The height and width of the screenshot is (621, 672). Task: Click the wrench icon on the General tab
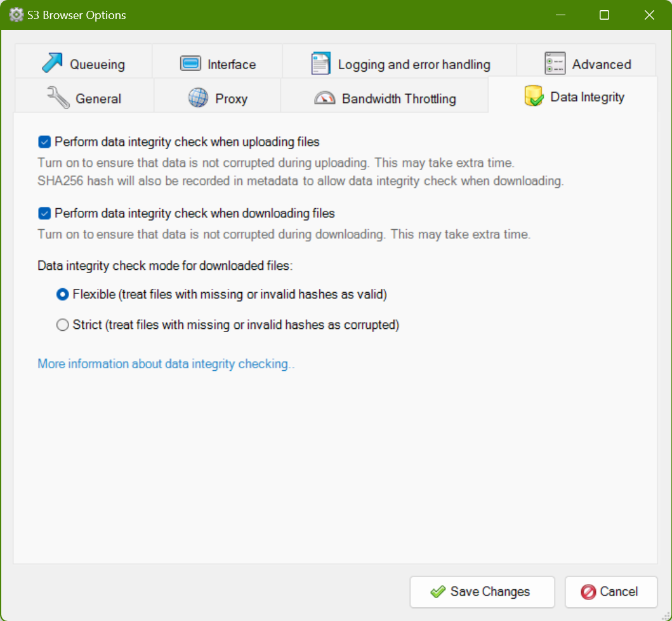pos(57,97)
